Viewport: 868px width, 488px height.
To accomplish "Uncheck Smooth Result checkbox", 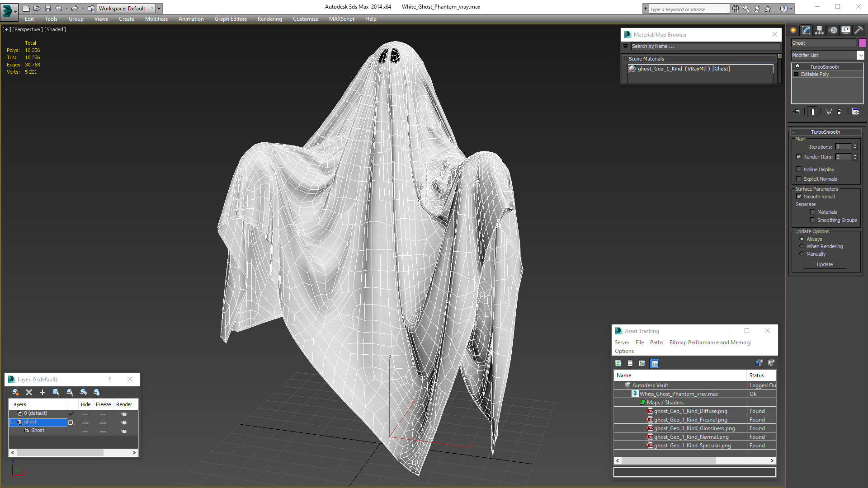I will pos(799,197).
